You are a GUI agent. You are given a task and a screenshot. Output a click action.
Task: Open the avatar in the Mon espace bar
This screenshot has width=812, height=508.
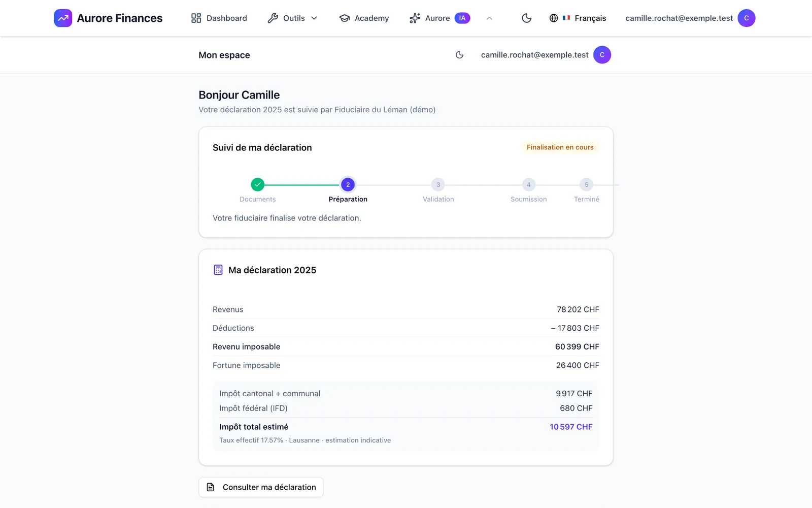[602, 55]
